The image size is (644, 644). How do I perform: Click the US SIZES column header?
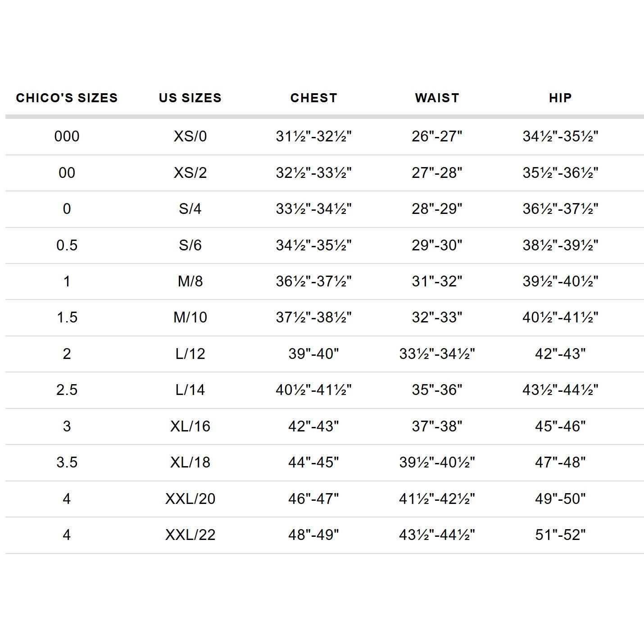coord(190,98)
